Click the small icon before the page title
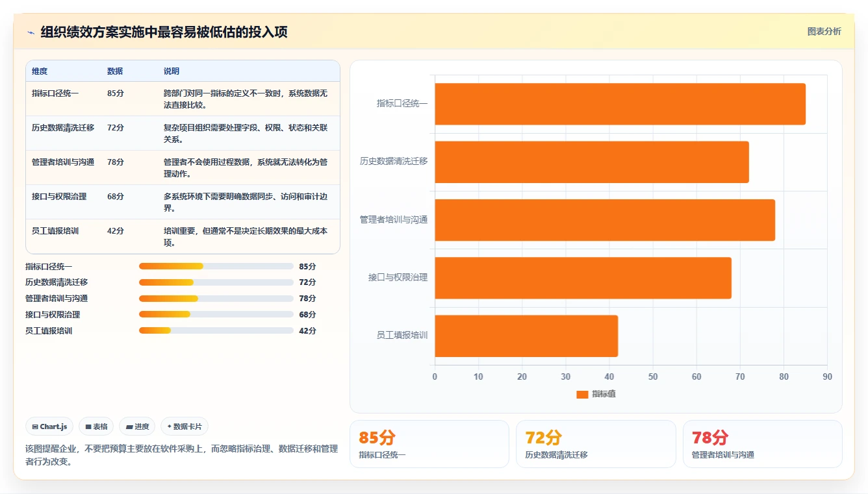This screenshot has width=868, height=494. click(x=31, y=32)
